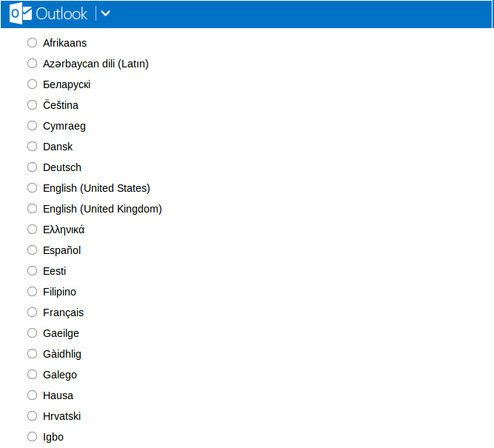Click the Gaeilge language label
Screen dimensions: 494x448
61,334
